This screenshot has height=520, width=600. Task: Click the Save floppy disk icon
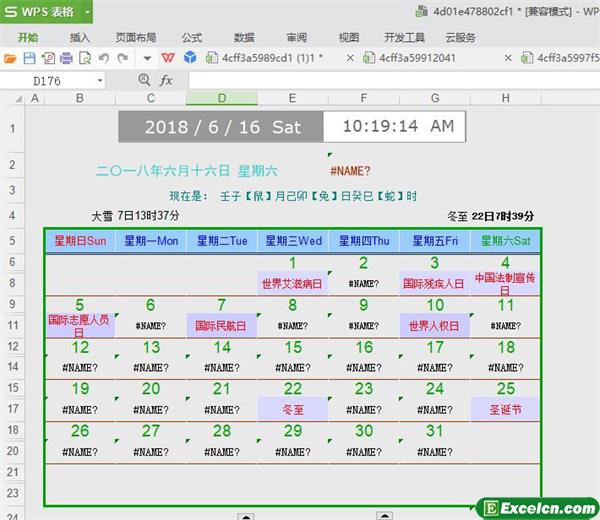pyautogui.click(x=29, y=58)
